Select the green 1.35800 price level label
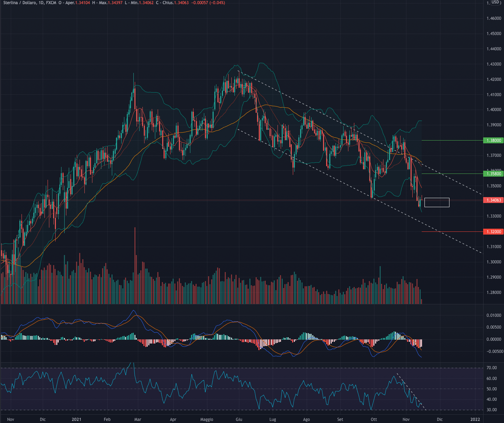The height and width of the screenshot is (423, 504). click(x=493, y=174)
